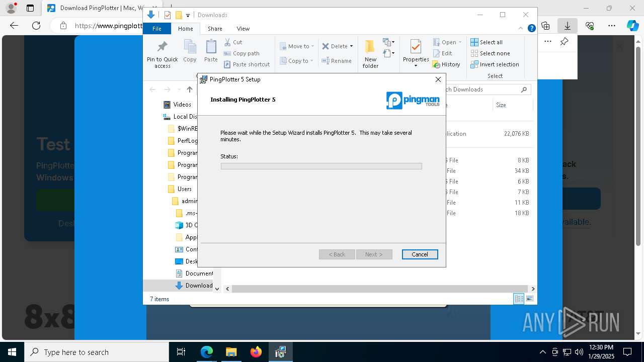Switch to large icons view layout
Image resolution: width=644 pixels, height=362 pixels.
(x=530, y=299)
